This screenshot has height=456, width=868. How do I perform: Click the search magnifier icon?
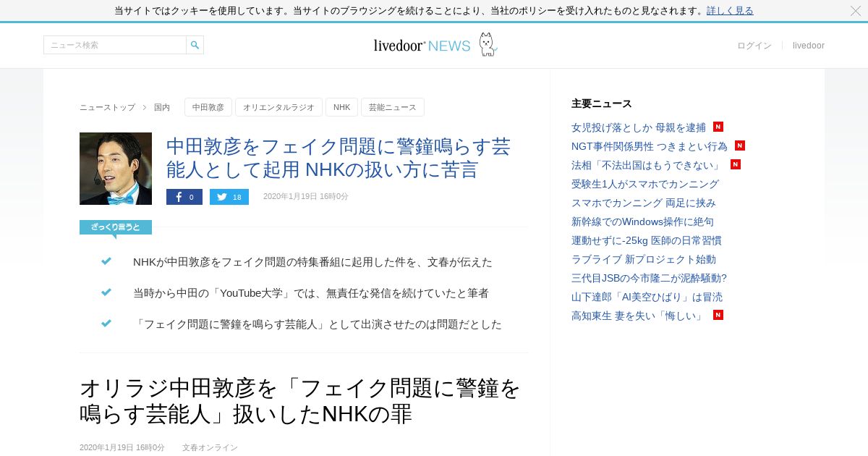pos(195,45)
